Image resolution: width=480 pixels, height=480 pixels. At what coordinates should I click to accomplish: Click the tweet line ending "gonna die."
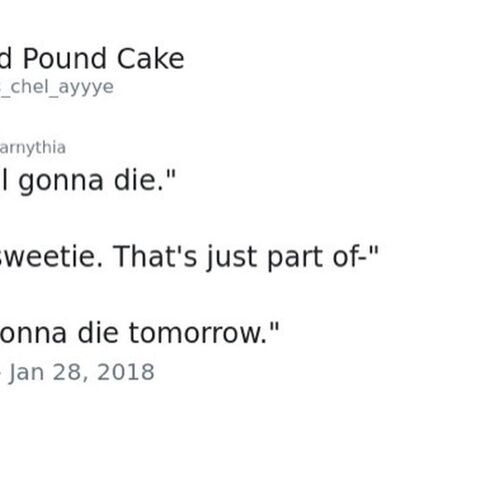click(88, 182)
